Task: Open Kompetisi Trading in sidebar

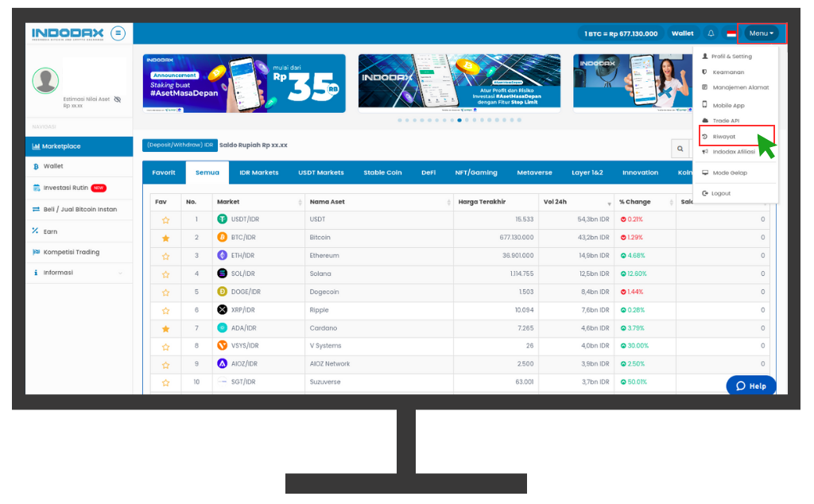Action: pyautogui.click(x=79, y=252)
